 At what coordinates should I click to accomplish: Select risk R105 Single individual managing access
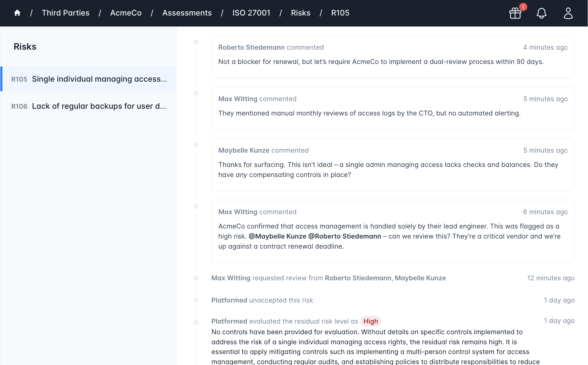89,79
